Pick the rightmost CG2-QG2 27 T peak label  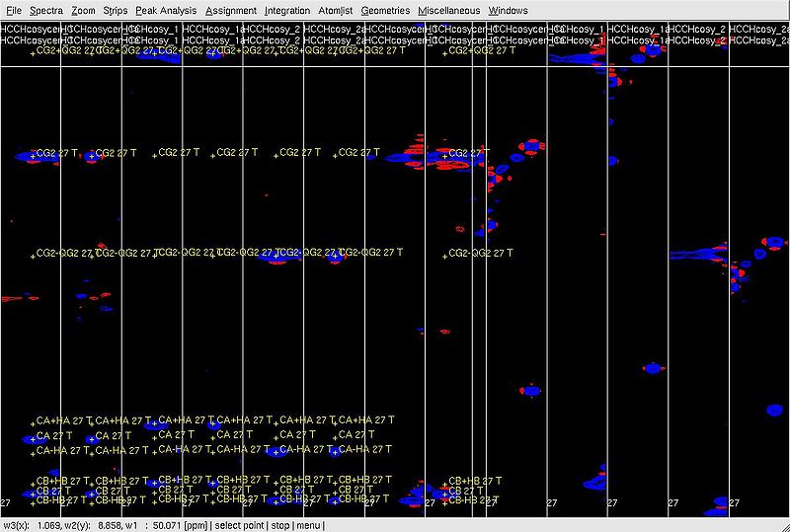(480, 254)
